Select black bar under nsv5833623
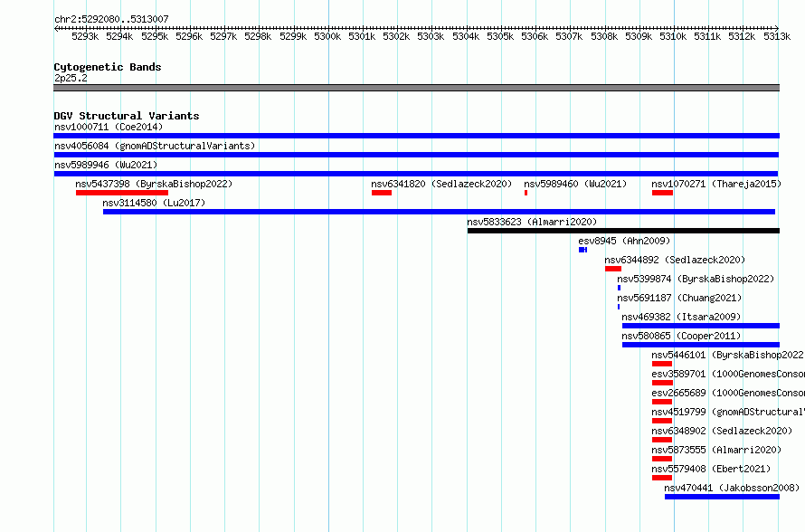The image size is (805, 532). (623, 231)
